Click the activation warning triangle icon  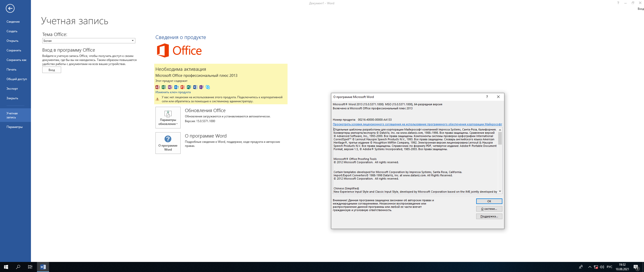tap(157, 99)
